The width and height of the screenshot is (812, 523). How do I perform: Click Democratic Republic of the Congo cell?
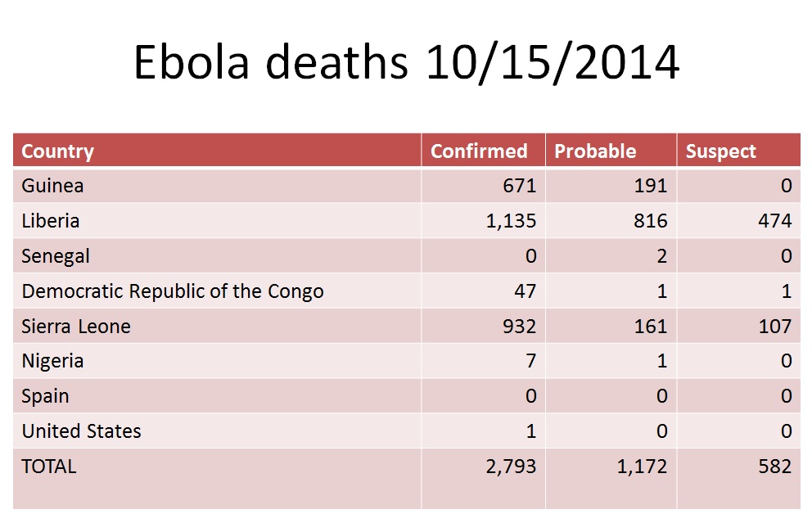173,291
